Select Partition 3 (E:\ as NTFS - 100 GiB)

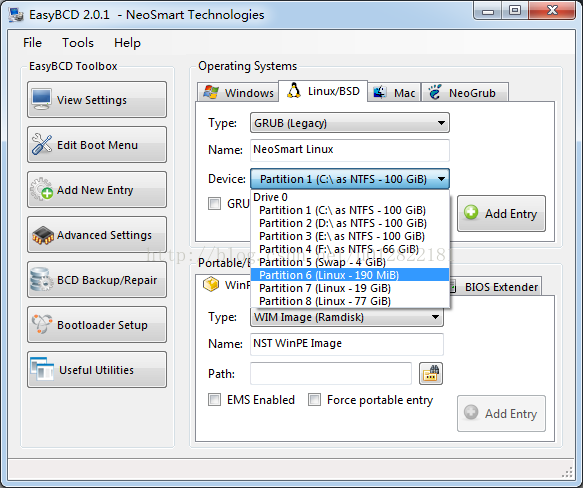coord(350,236)
